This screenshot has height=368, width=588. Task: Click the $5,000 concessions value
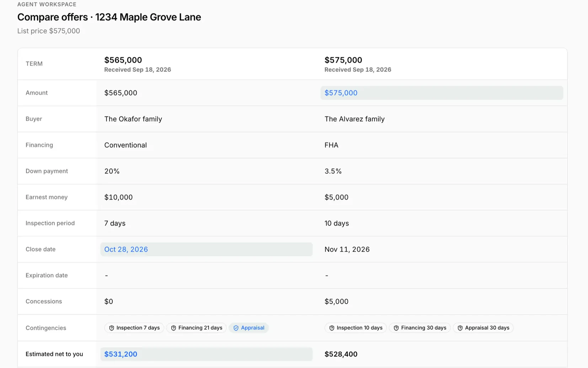coord(336,301)
